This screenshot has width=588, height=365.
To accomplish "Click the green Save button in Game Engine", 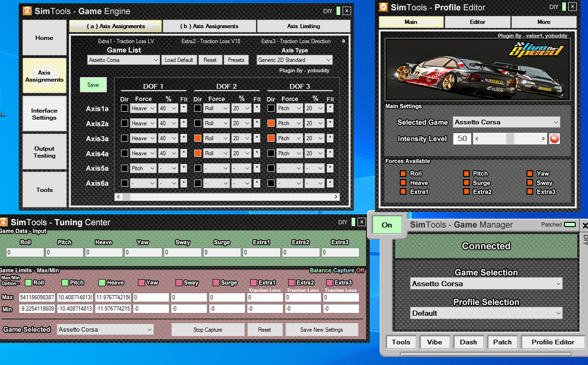I will [93, 85].
